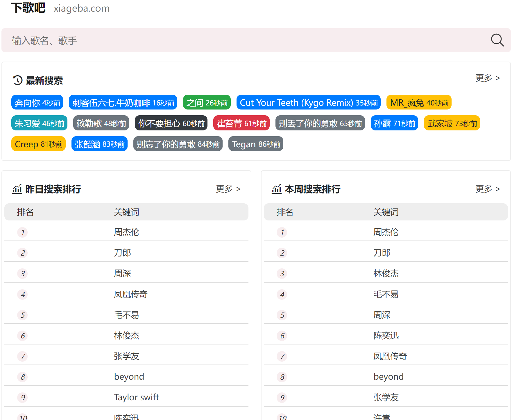Select the 敕勒歌 search tag
Image resolution: width=512 pixels, height=420 pixels.
point(101,123)
